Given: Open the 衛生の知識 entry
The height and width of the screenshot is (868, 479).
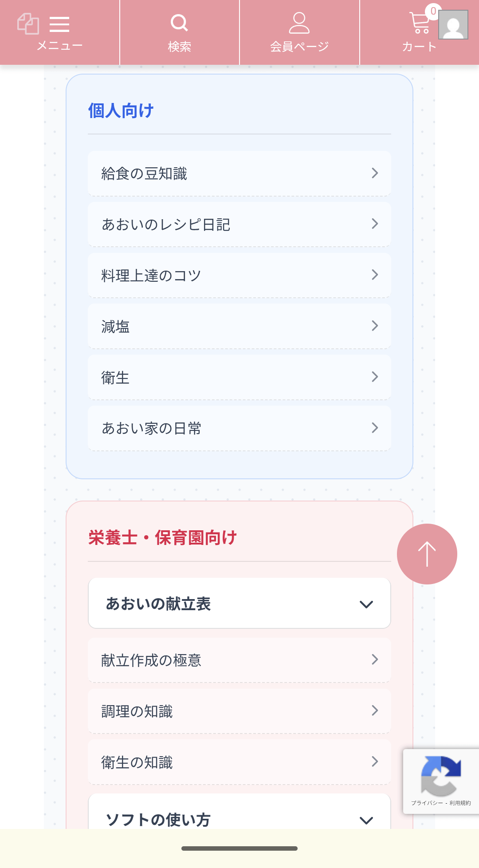Looking at the screenshot, I should [x=239, y=762].
